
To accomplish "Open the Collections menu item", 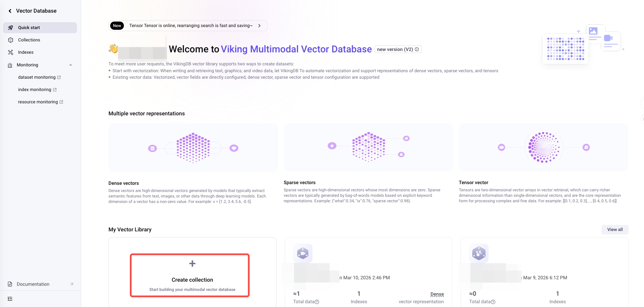I will [29, 40].
